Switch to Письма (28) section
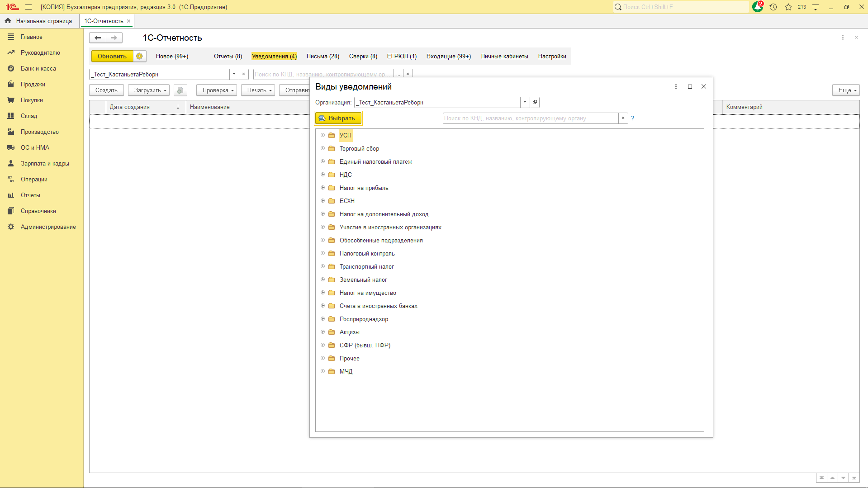 pos(323,56)
